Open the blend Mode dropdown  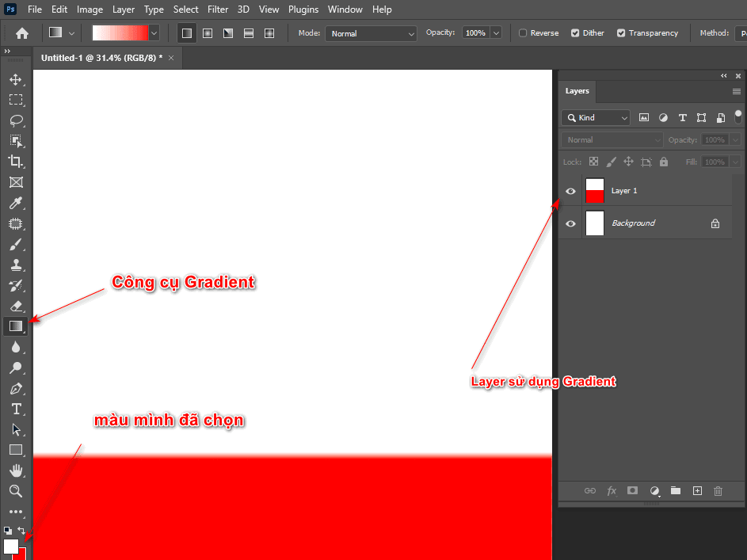371,32
